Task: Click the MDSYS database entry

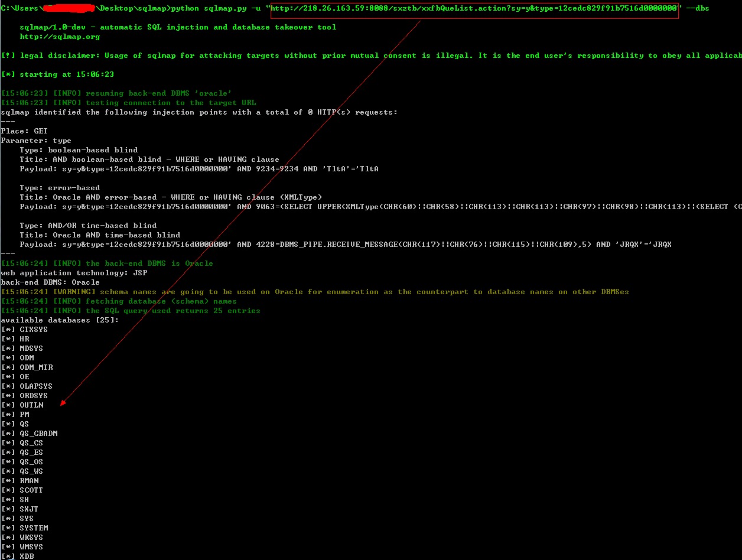Action: (x=22, y=349)
